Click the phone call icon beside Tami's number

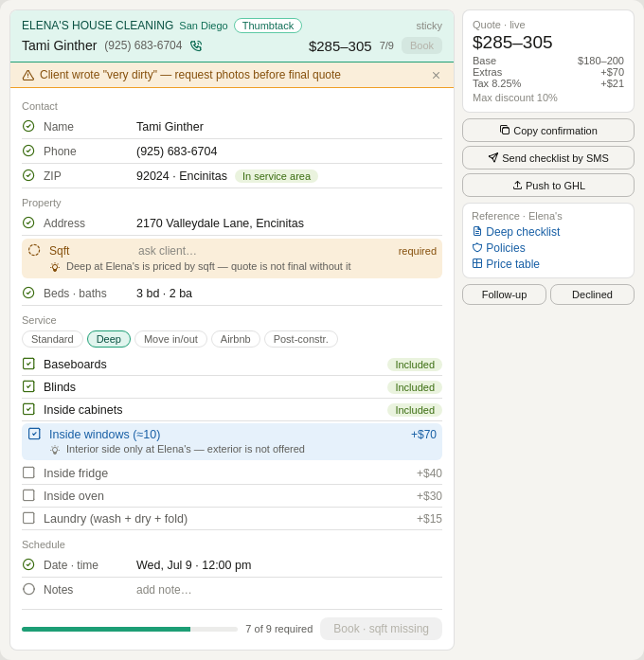(196, 45)
